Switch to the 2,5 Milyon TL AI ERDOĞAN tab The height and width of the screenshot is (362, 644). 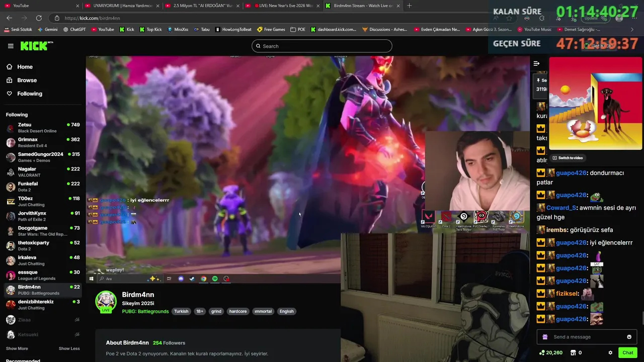click(203, 6)
